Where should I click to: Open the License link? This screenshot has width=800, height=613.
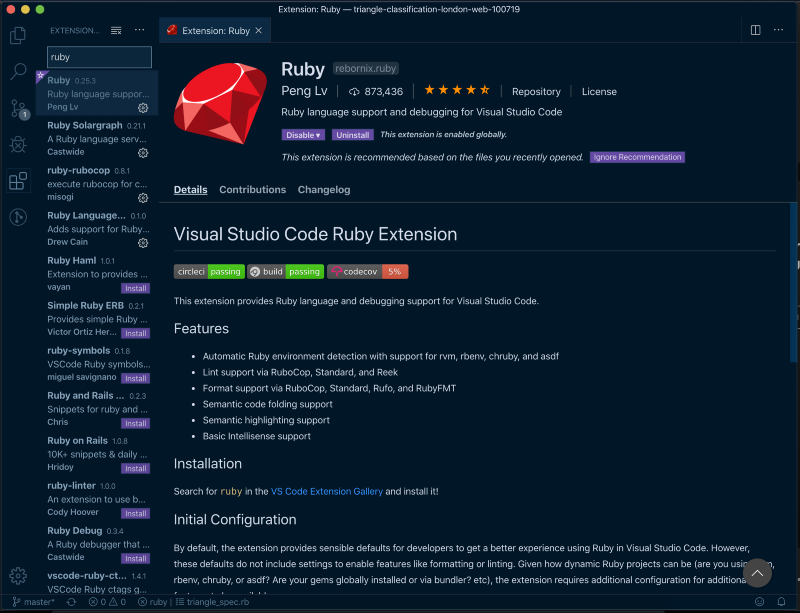click(x=599, y=91)
